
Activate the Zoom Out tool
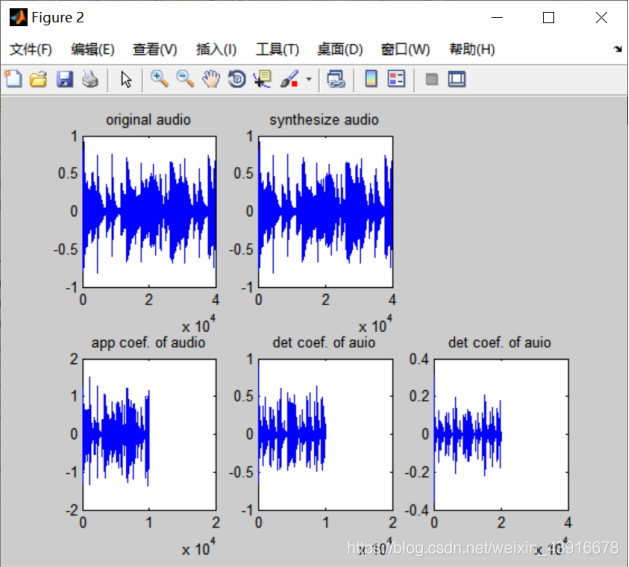pos(185,79)
